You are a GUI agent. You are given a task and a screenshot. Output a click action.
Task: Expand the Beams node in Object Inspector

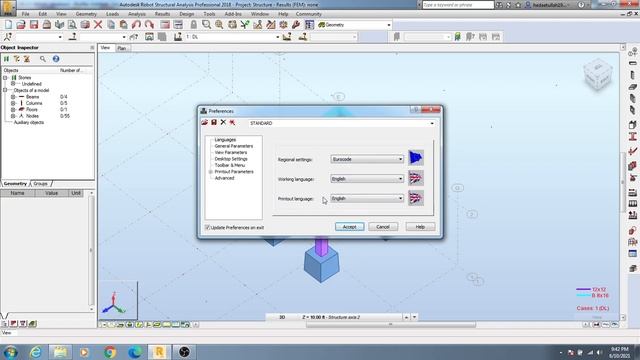13,97
